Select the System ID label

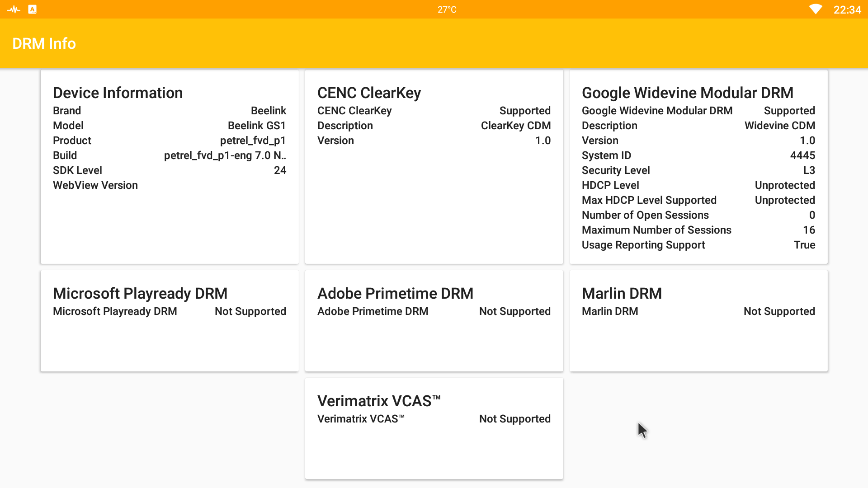coord(606,155)
